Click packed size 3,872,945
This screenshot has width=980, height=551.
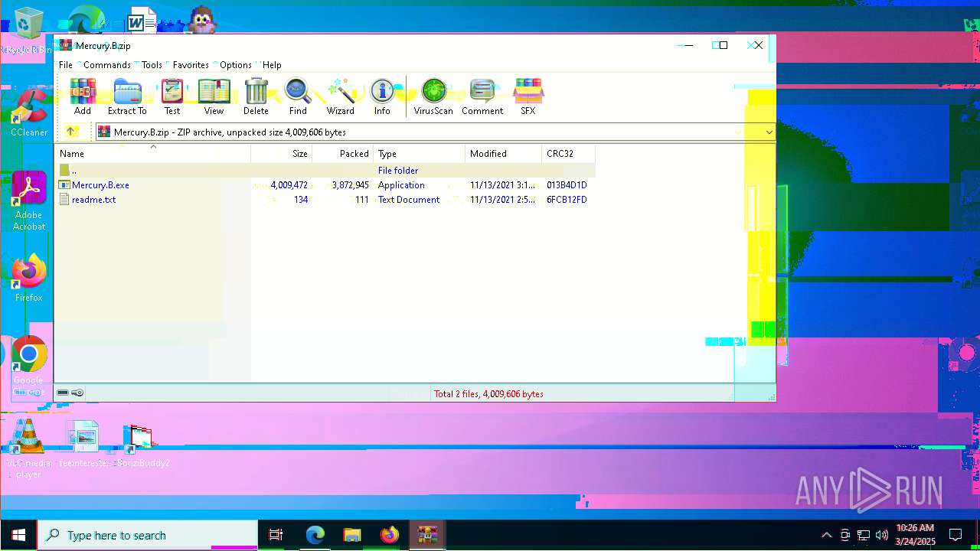350,185
